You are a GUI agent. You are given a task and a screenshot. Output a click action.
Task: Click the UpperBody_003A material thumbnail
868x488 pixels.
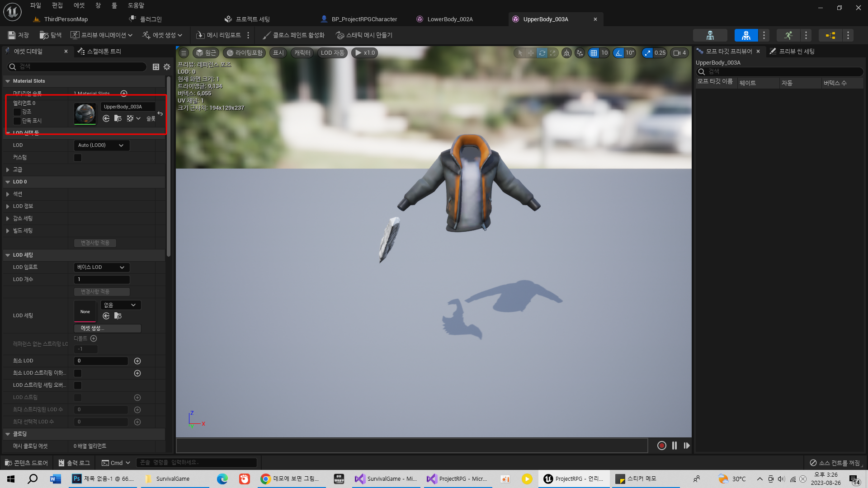pos(85,113)
